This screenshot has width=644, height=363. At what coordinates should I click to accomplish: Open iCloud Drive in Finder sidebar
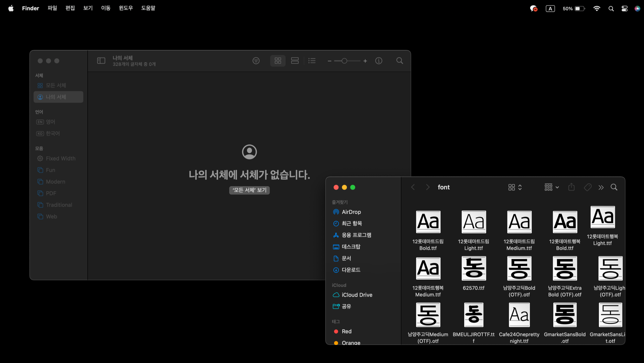pyautogui.click(x=364, y=295)
